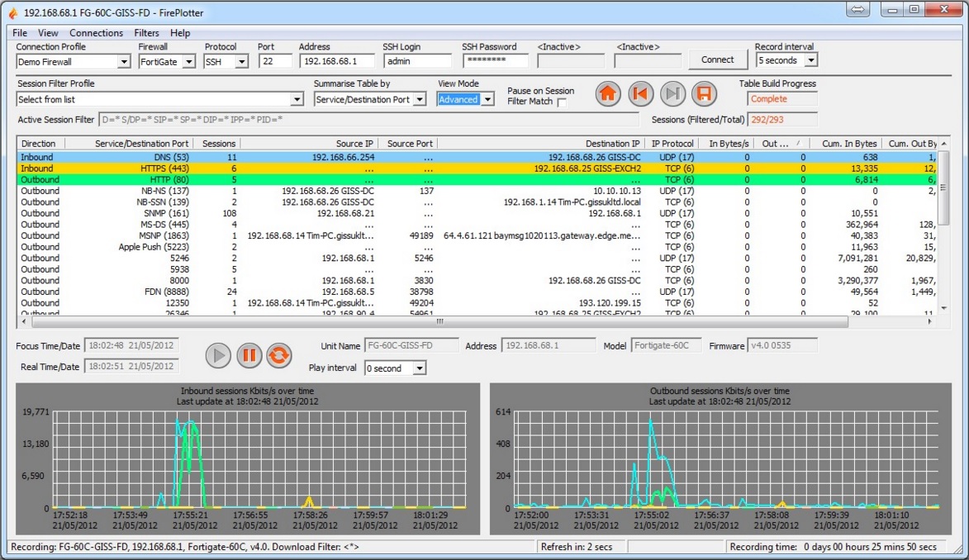Open the Connection Profile dropdown
Viewport: 969px width, 560px height.
click(x=124, y=62)
